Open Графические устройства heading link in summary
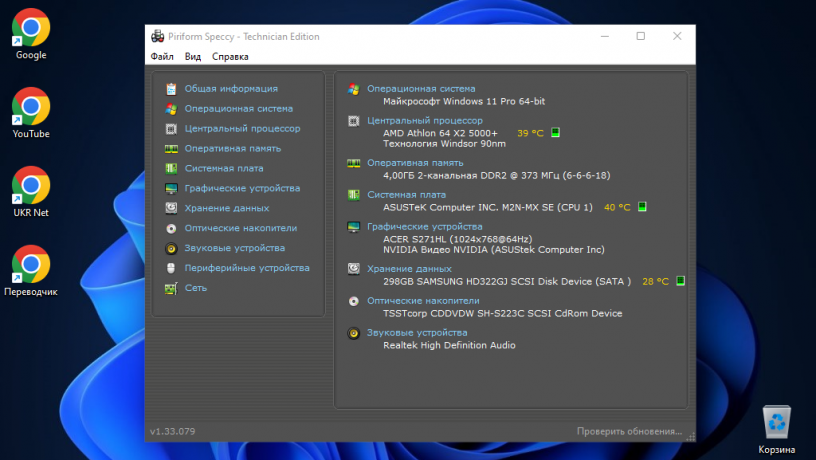Screen dimensions: 816x460 coord(425,226)
